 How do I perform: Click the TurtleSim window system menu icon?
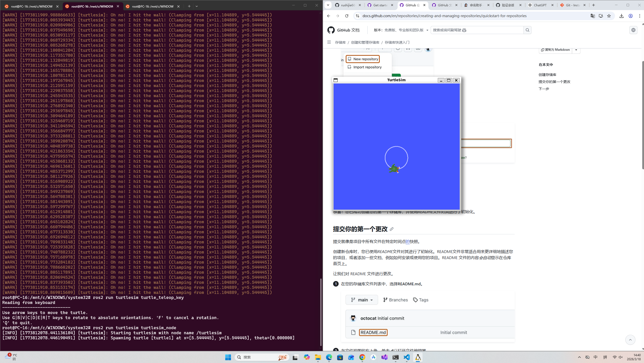[335, 80]
